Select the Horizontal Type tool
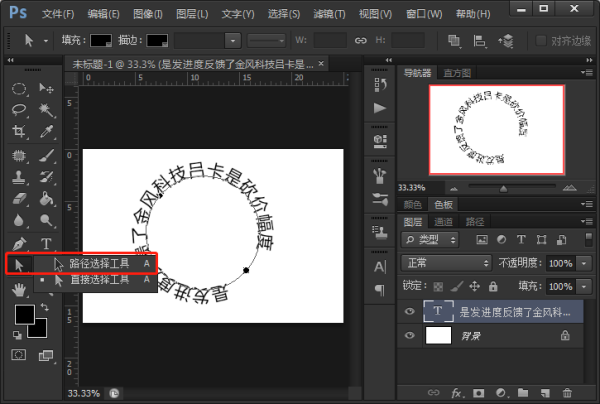The image size is (600, 404). pyautogui.click(x=46, y=244)
